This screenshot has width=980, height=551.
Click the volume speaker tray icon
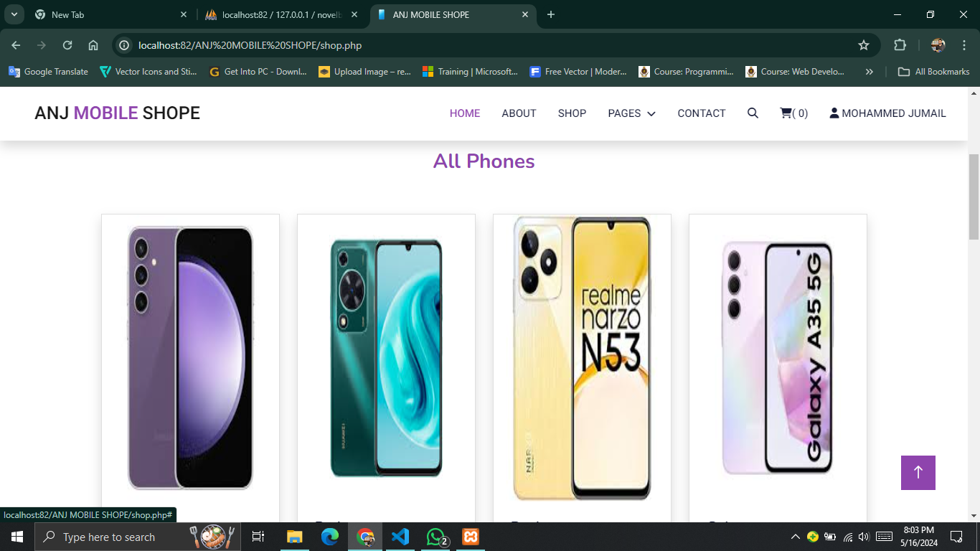[x=863, y=537]
